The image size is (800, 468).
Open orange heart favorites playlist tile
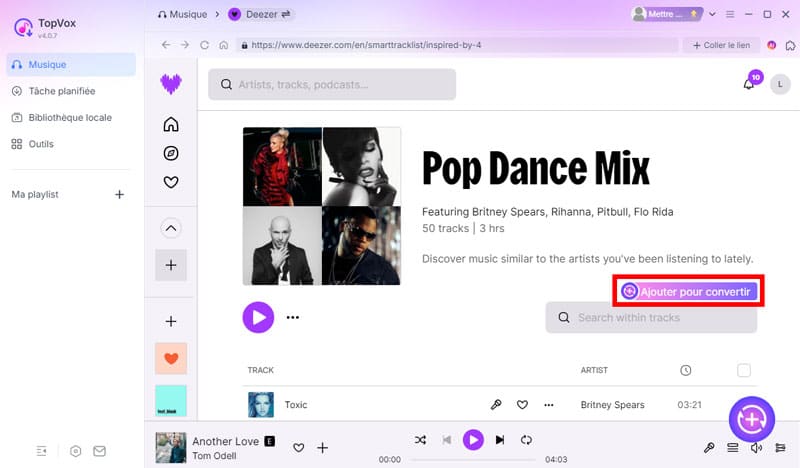coord(171,358)
